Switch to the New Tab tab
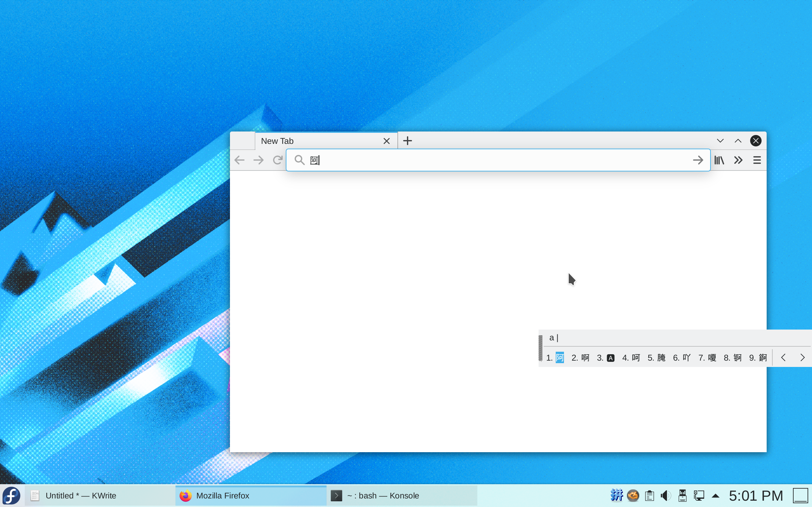Screen dimensions: 812x507 point(302,140)
